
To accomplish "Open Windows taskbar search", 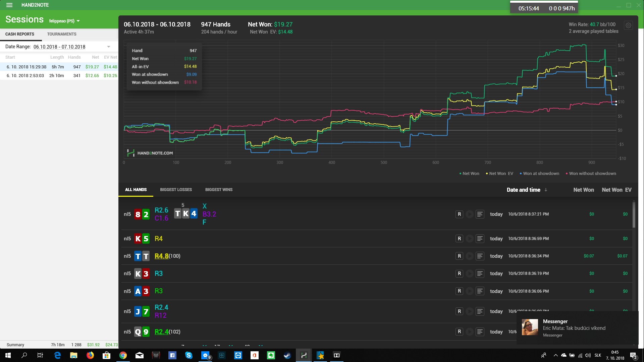I will tap(24, 355).
